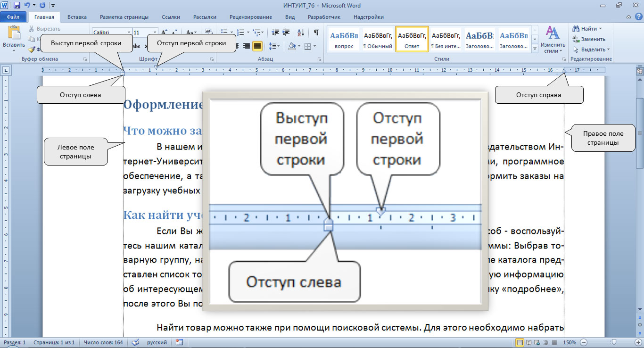This screenshot has height=348, width=644.
Task: Switch to Web Layout view
Action: coord(537,342)
